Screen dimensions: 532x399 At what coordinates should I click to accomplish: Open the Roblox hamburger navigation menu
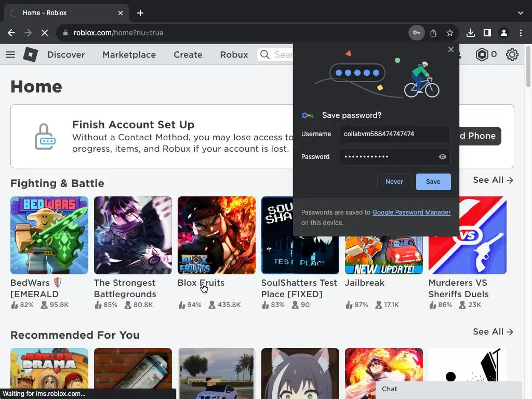point(10,54)
